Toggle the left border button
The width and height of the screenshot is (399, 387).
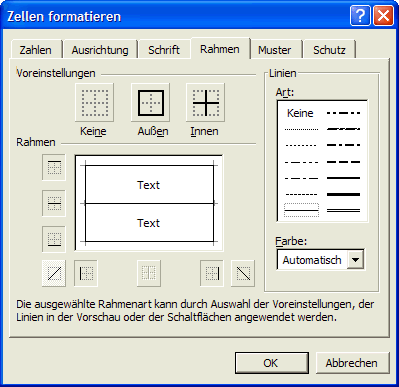click(x=86, y=273)
